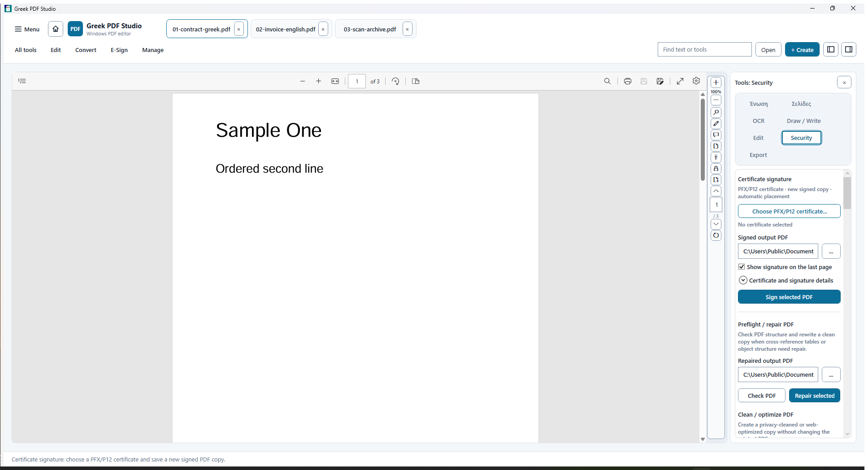Toggle the right sidebar panel layout button

tap(848, 49)
